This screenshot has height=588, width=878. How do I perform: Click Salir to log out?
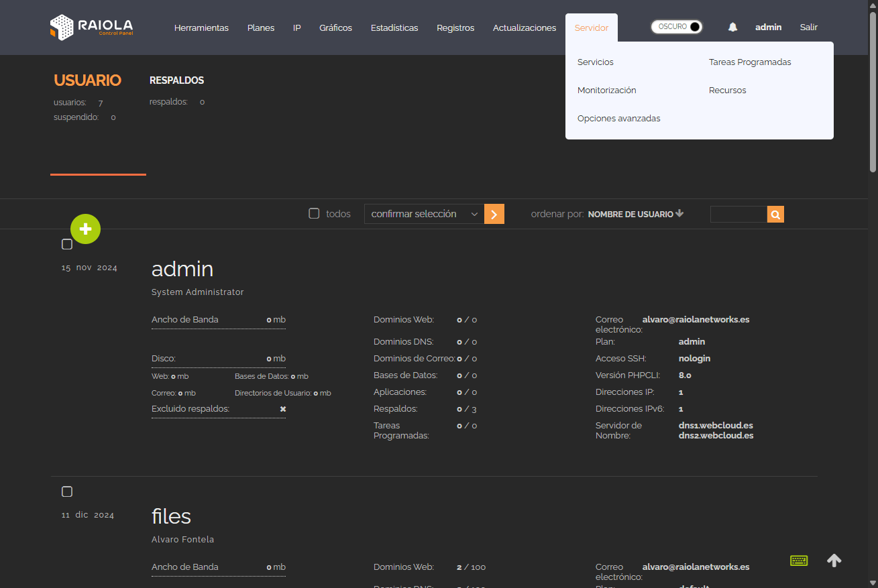coord(809,27)
